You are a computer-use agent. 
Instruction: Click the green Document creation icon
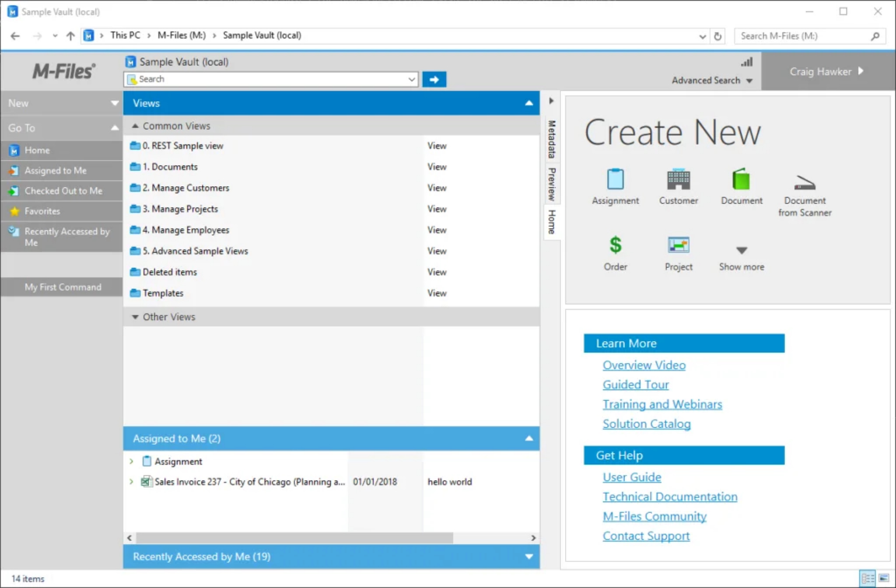point(741,180)
